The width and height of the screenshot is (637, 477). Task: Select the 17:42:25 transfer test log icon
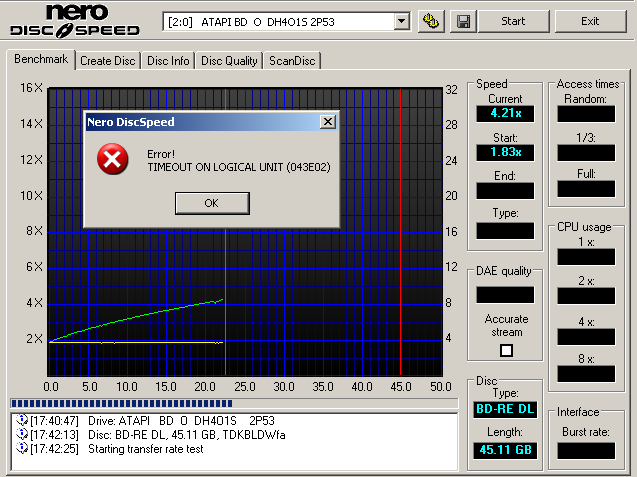(x=22, y=449)
